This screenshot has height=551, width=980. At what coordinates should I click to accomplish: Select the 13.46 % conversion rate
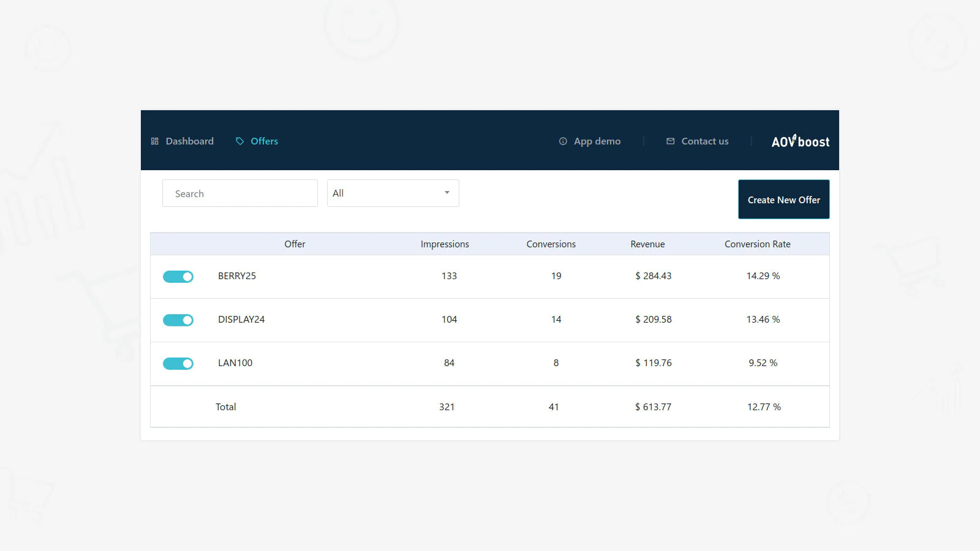point(763,320)
